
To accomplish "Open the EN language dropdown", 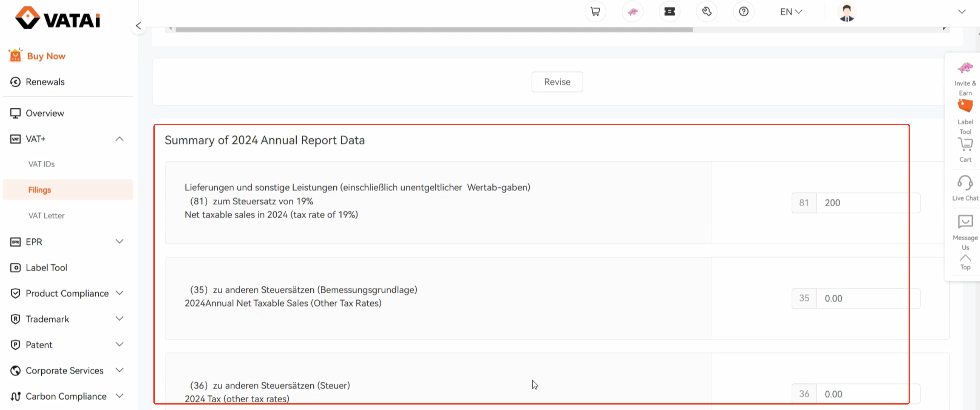I will pyautogui.click(x=791, y=12).
